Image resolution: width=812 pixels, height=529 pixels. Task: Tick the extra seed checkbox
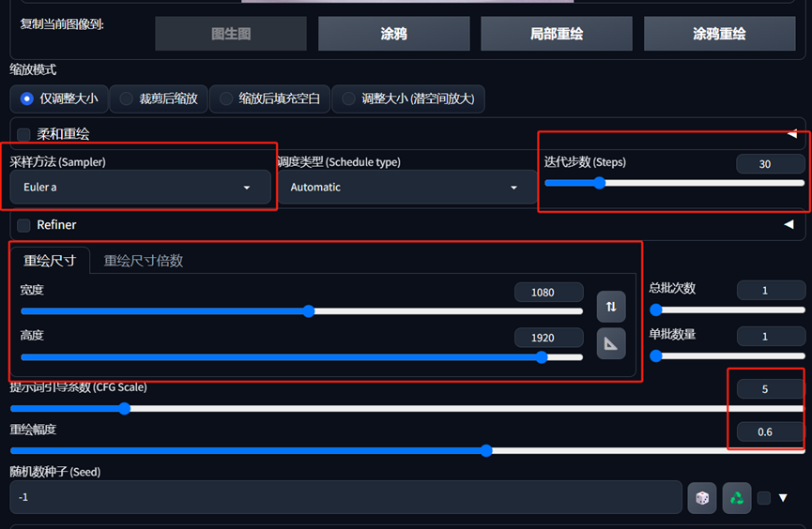[x=764, y=498]
